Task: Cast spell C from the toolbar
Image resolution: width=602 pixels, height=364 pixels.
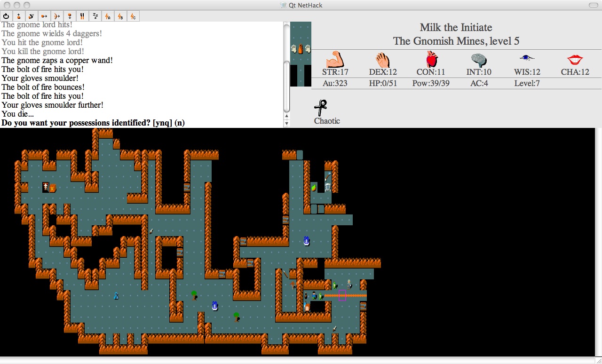Action: (x=134, y=16)
